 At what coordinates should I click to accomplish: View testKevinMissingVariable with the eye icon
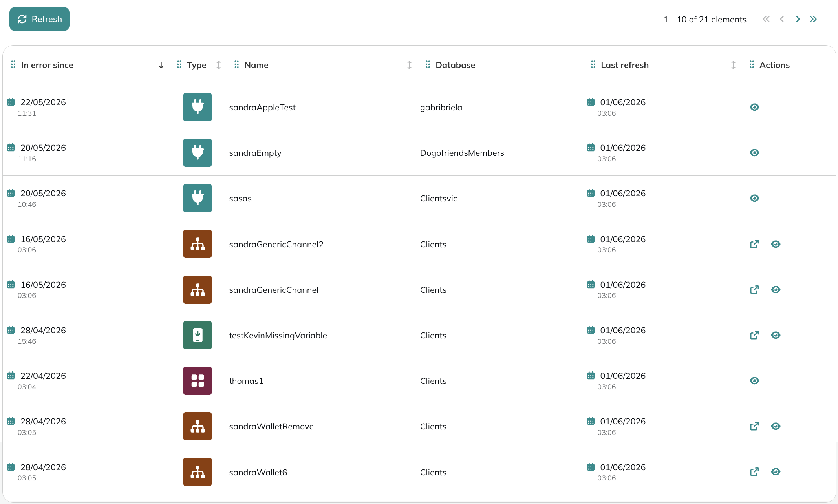pos(776,335)
